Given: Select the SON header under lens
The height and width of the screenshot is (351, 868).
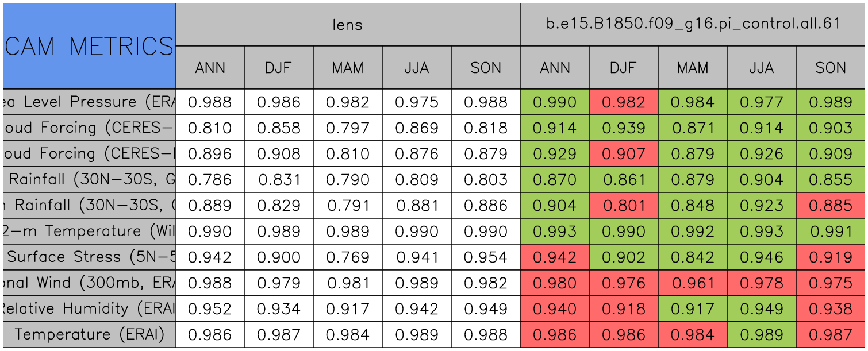Looking at the screenshot, I should coord(486,68).
